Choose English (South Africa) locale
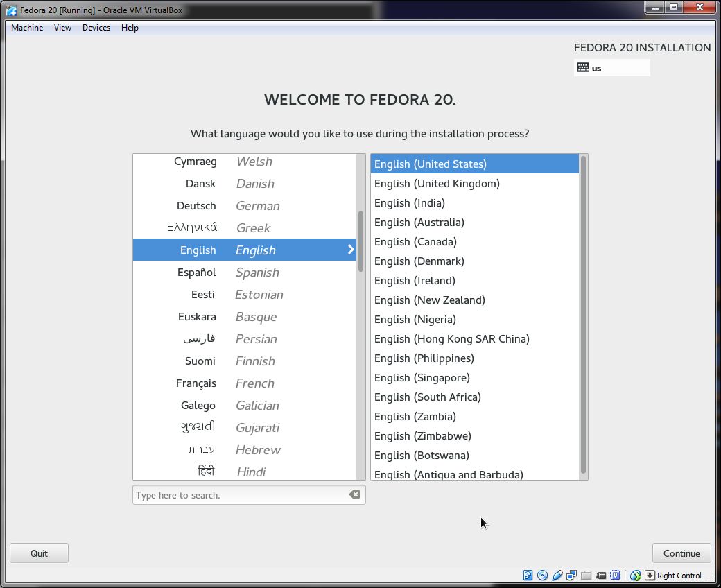Screen dimensions: 721x588 click(x=474, y=397)
